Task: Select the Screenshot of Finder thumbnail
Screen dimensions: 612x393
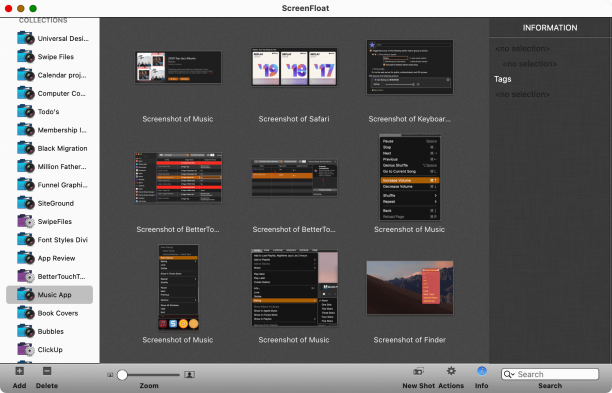Action: tap(410, 288)
